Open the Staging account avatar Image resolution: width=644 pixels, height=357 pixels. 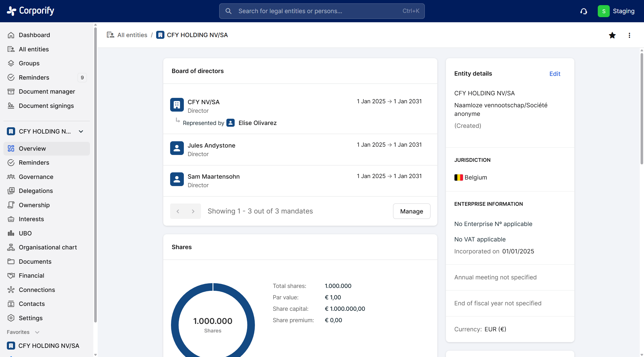coord(603,11)
